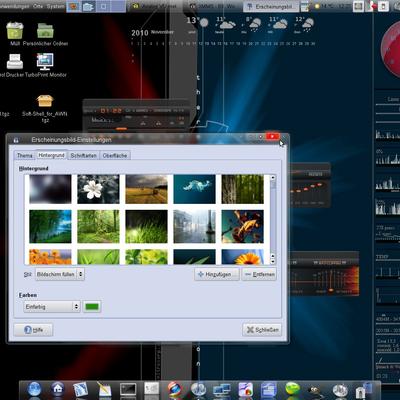Select the orange flowers field wallpaper thumbnail
This screenshot has width=400, height=400.
click(x=50, y=257)
